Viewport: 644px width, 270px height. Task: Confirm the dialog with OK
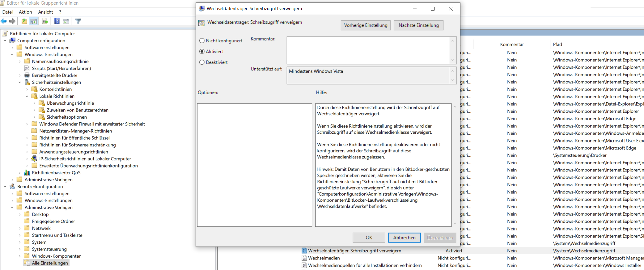369,238
